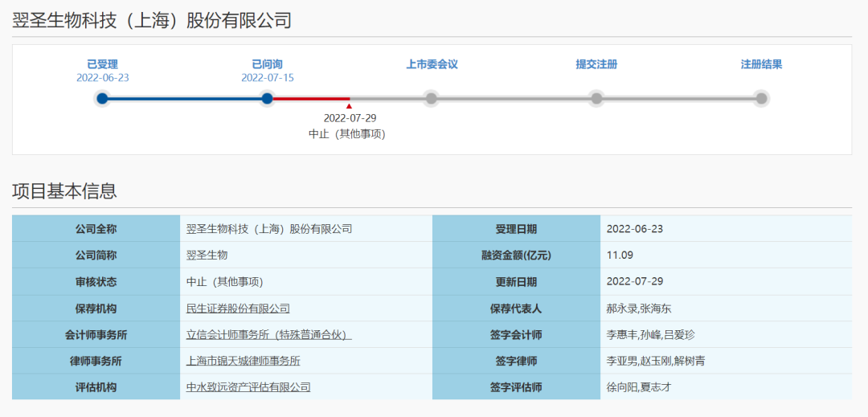Click the 保荐机构 header cell
The height and width of the screenshot is (417, 868).
coord(96,308)
